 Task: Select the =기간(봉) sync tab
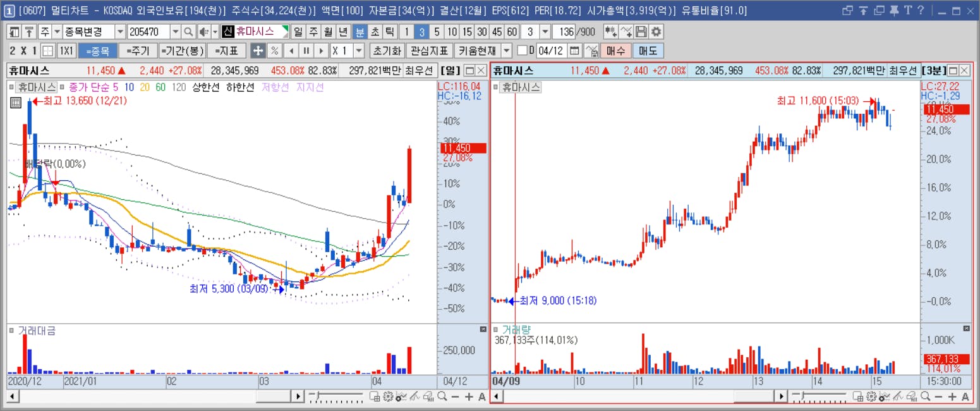tap(182, 51)
